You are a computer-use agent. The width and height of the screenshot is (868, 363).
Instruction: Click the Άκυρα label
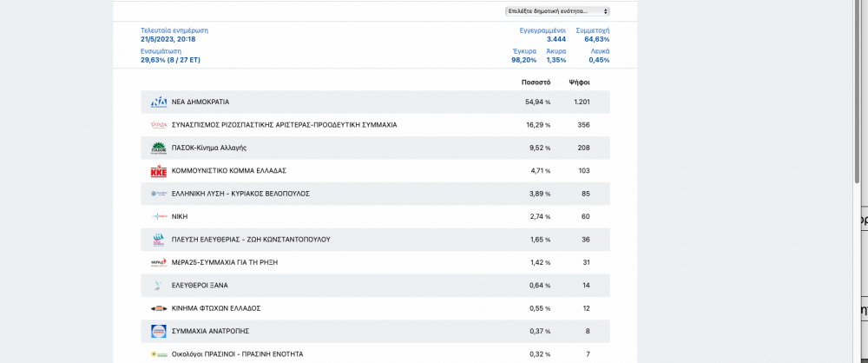[556, 51]
